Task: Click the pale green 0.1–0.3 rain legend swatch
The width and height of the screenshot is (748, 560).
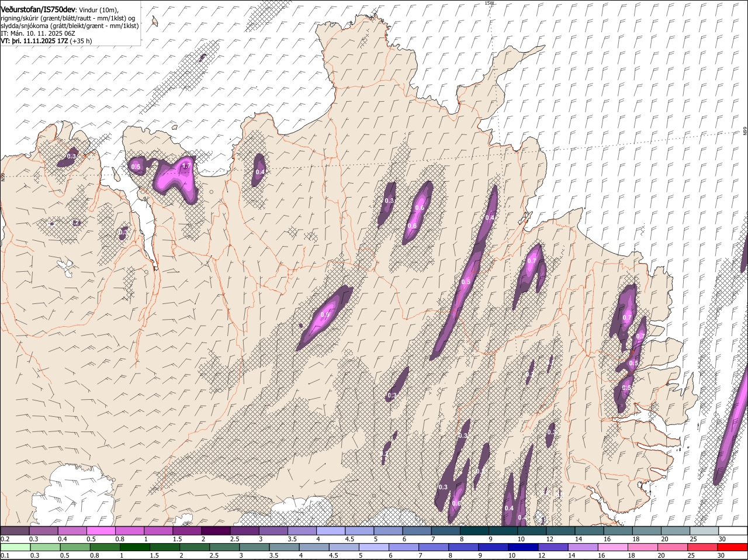Action: 15,547
